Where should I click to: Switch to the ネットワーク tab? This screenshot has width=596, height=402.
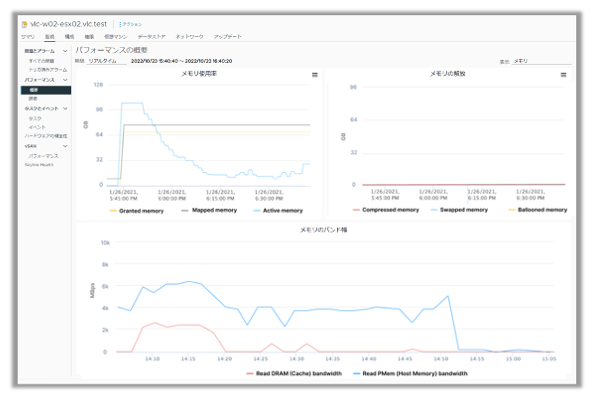point(189,36)
